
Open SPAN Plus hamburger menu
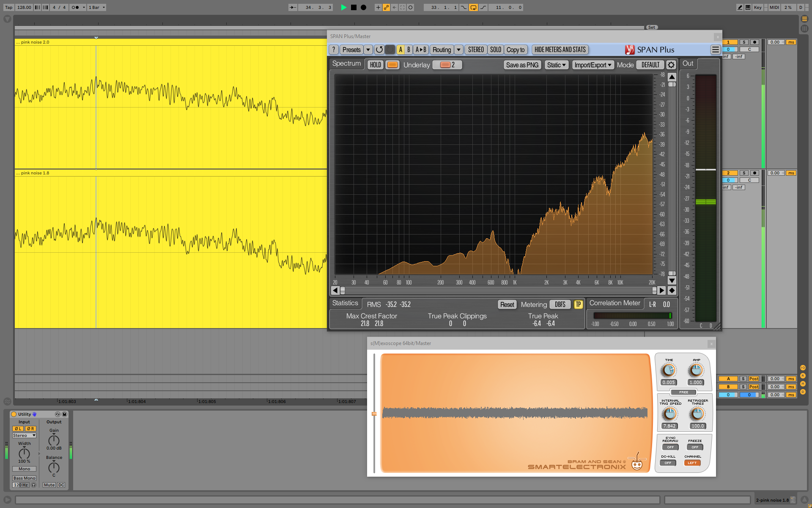[715, 50]
